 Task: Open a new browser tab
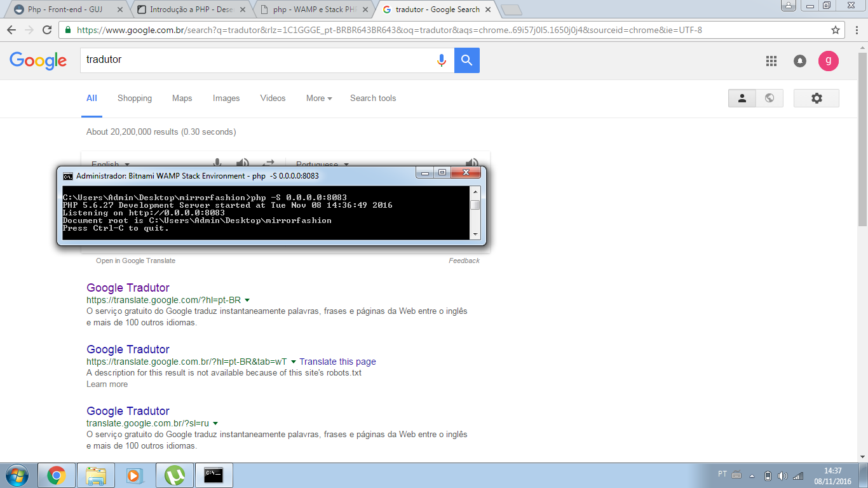[511, 10]
